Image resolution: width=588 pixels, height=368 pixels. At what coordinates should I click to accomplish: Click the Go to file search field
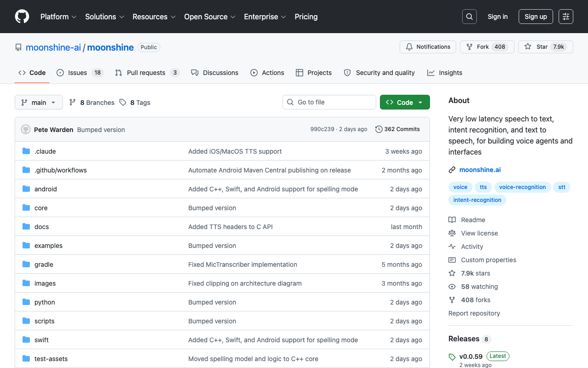point(329,102)
